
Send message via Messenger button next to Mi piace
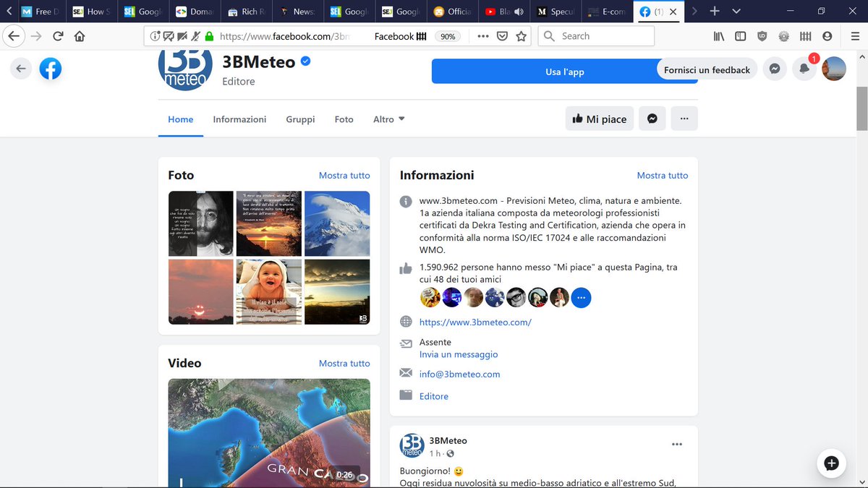652,119
